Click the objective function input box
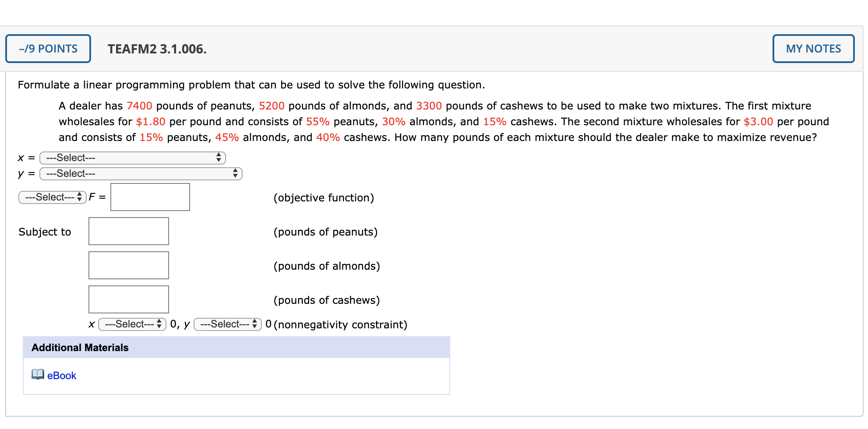The width and height of the screenshot is (868, 429). click(150, 197)
